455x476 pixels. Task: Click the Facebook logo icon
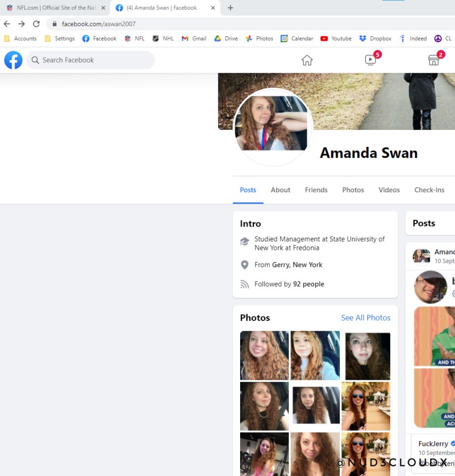coord(13,60)
